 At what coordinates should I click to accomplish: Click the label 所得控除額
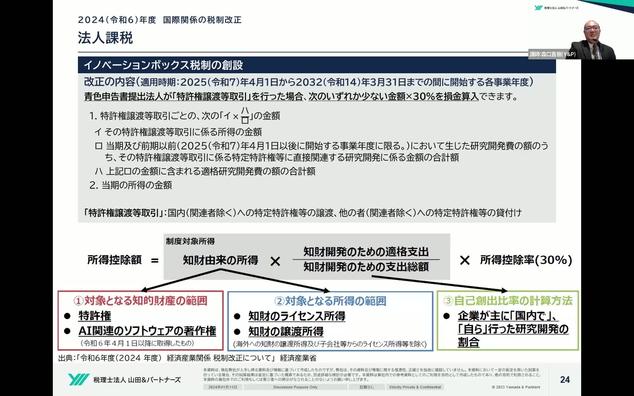pyautogui.click(x=114, y=260)
